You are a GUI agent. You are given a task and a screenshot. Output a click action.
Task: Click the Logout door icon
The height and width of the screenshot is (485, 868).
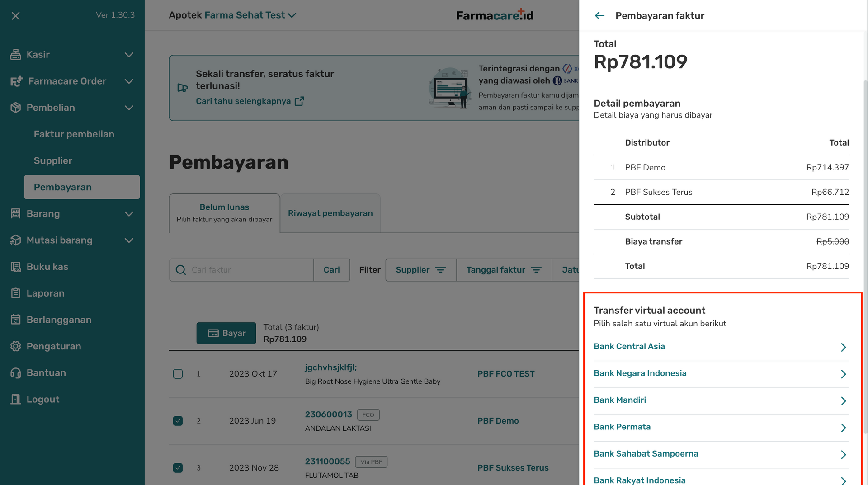tap(16, 400)
